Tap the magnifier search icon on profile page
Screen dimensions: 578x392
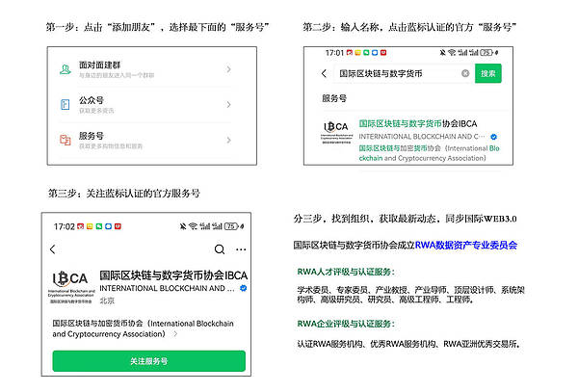[x=220, y=248]
